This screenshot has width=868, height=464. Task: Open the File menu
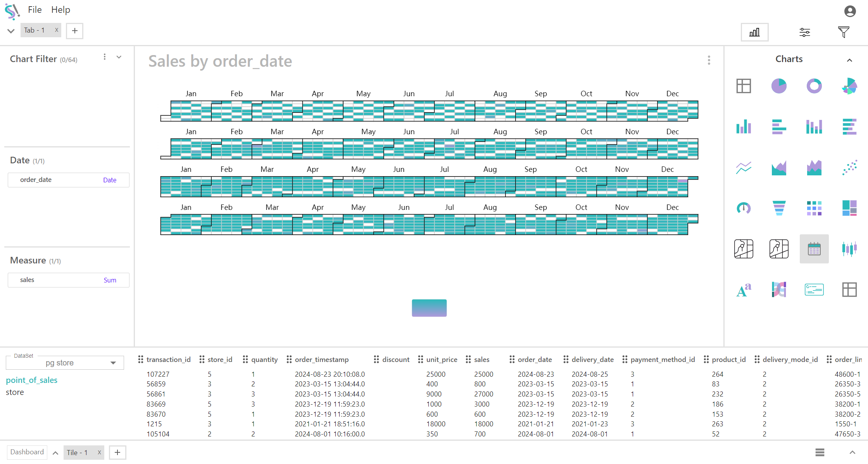[35, 10]
